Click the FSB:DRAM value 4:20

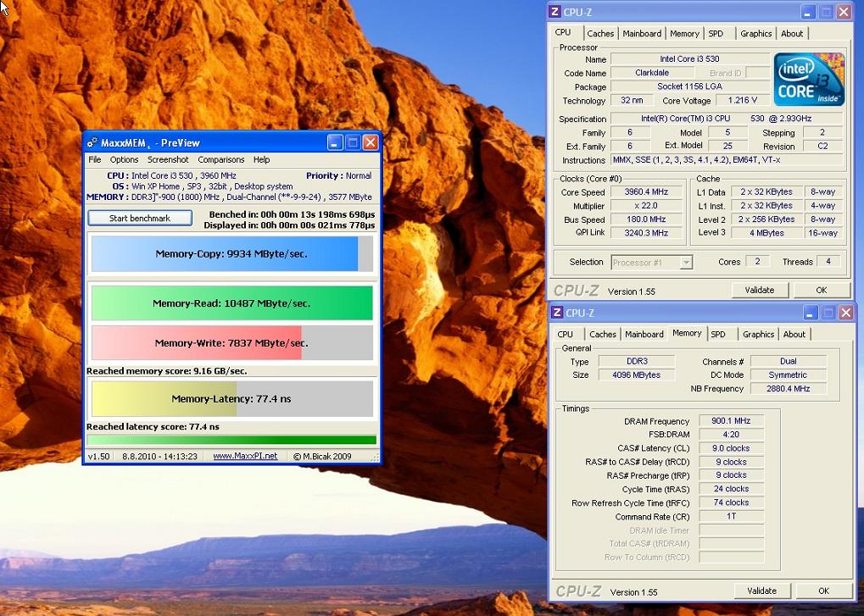coord(731,435)
